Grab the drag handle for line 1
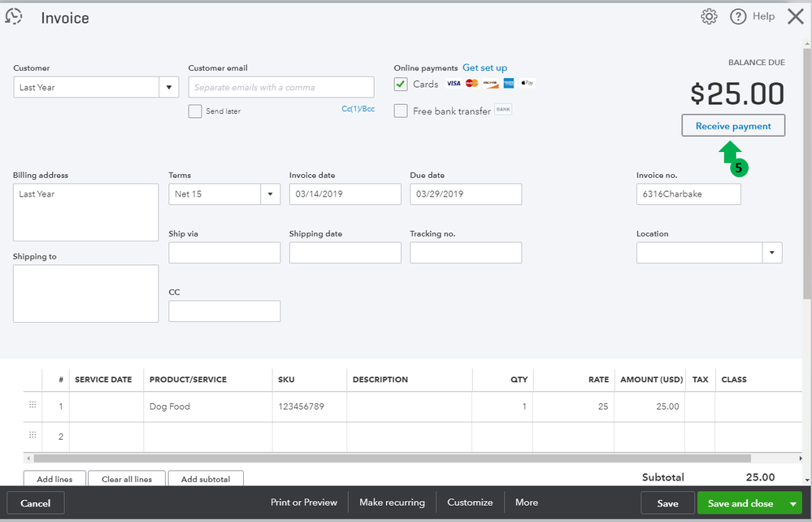Screen dimensions: 812x522 pos(33,404)
